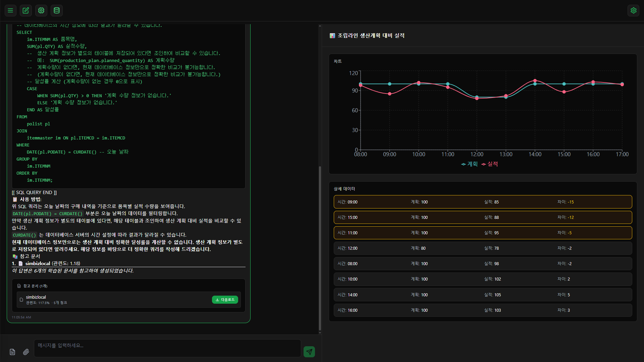644x362 pixels.
Task: Click the paperclip attach file icon
Action: 26,352
